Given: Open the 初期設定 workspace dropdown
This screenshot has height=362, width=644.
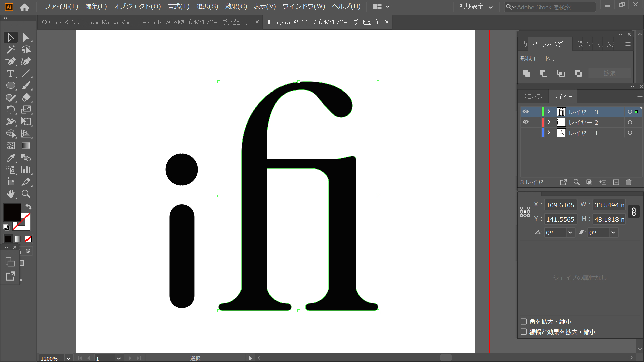Looking at the screenshot, I should 476,7.
